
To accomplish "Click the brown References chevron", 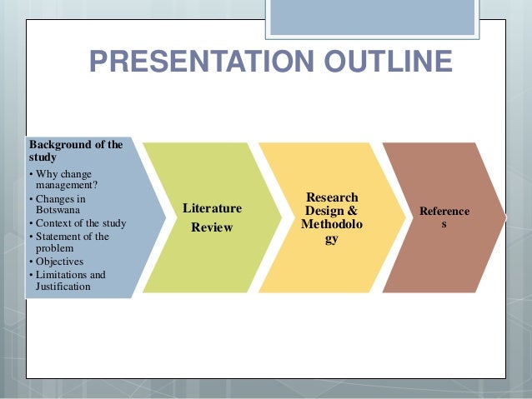I will [x=444, y=217].
